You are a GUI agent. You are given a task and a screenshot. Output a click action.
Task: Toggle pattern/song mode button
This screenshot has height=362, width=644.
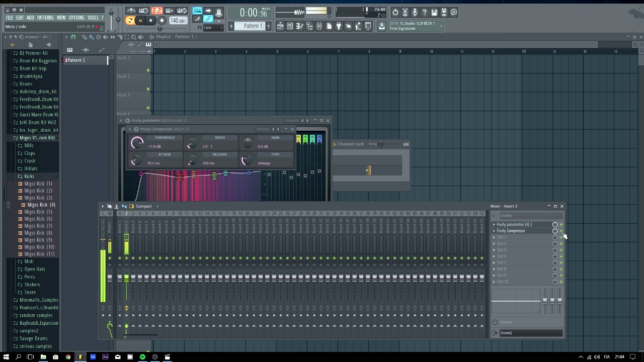[130, 21]
